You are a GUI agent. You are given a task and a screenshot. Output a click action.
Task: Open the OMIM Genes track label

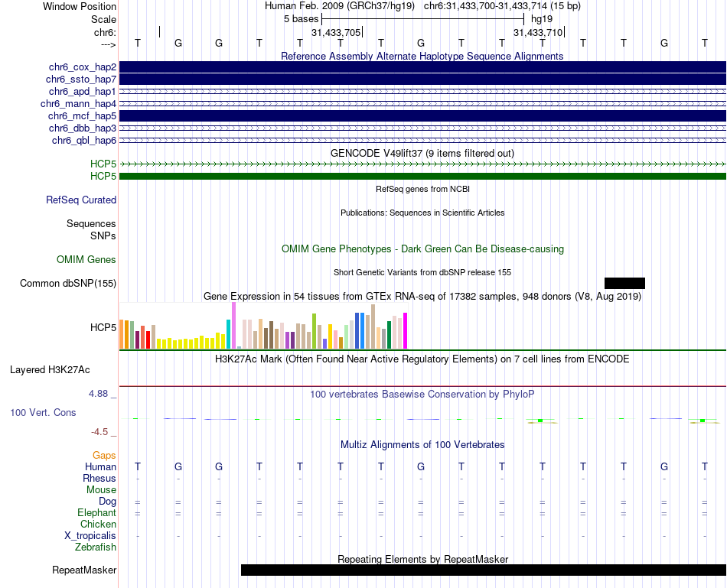point(86,259)
